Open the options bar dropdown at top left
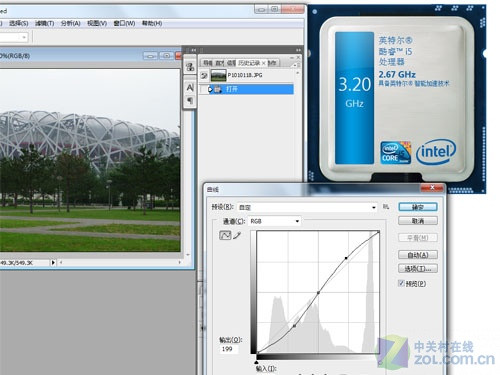Image resolution: width=500 pixels, height=375 pixels. [x=24, y=37]
